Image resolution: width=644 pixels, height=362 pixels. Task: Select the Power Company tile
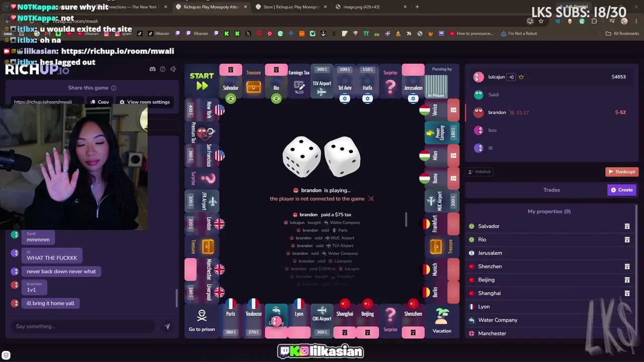(x=442, y=133)
